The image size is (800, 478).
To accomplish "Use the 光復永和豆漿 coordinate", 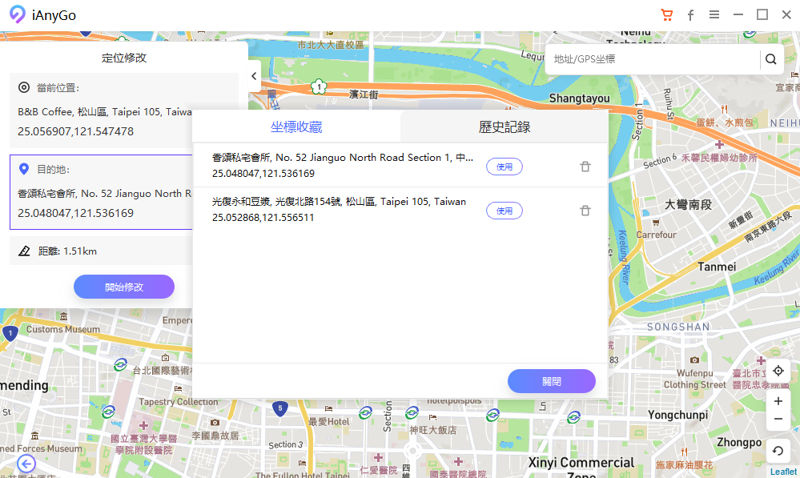I will tap(504, 211).
